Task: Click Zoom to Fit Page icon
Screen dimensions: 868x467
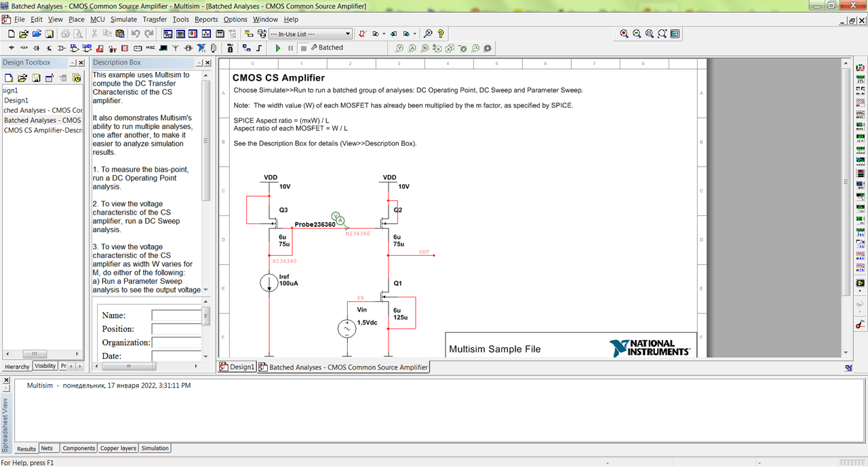Action: [662, 33]
